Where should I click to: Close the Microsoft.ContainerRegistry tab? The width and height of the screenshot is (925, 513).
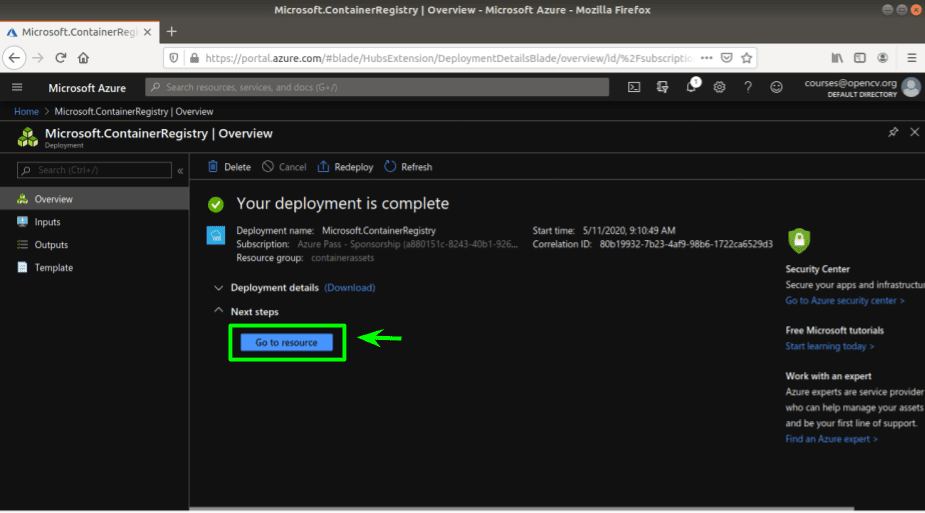pos(147,32)
